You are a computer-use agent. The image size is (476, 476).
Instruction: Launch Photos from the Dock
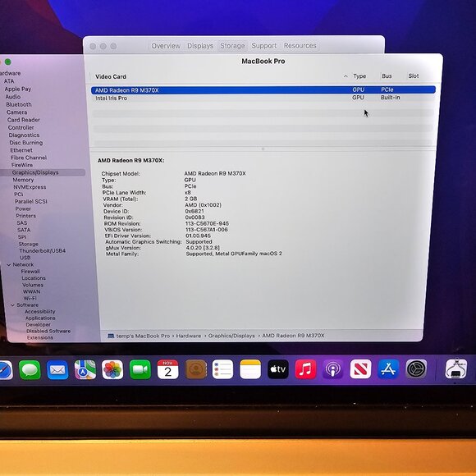(112, 370)
